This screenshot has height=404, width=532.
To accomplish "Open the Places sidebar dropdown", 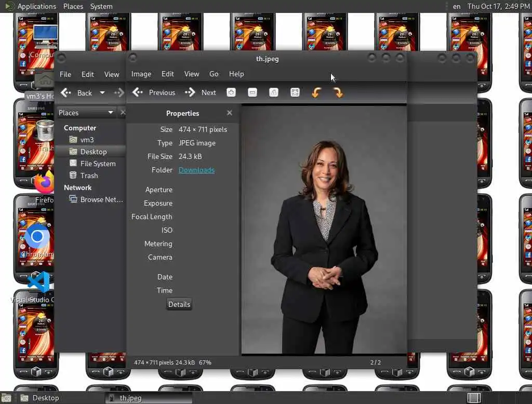I will pos(86,113).
